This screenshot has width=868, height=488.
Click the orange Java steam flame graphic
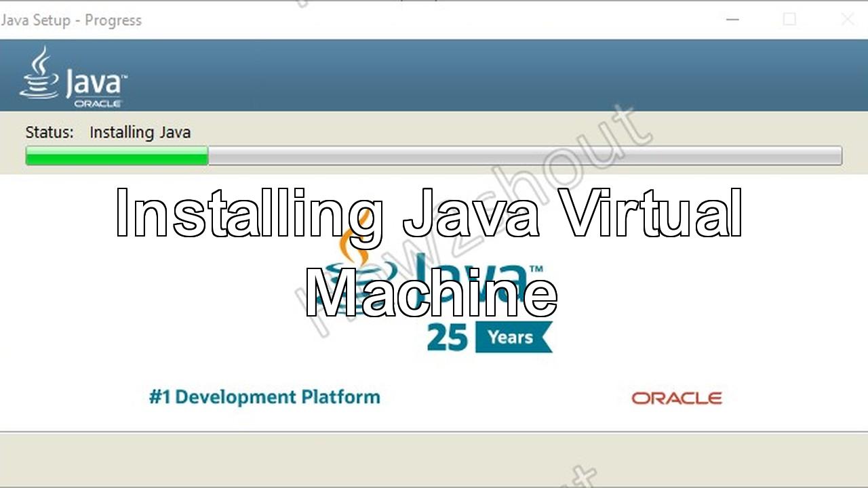[x=354, y=244]
